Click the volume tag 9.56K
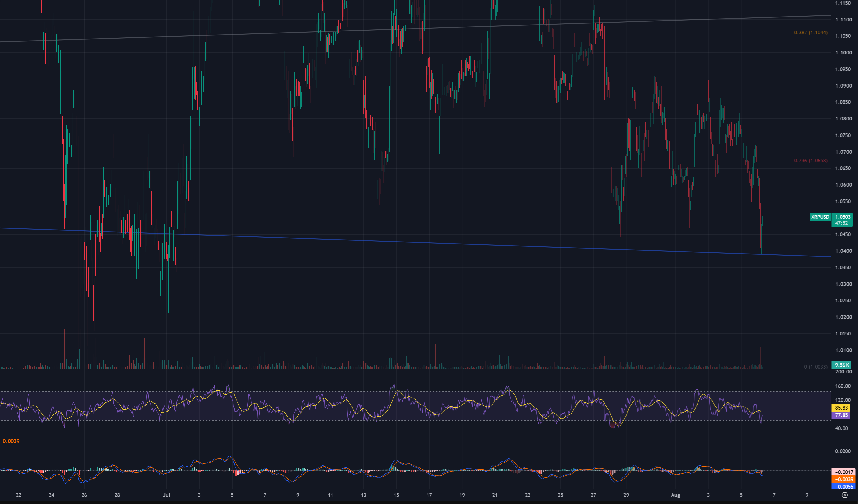Image resolution: width=858 pixels, height=504 pixels. pos(841,365)
